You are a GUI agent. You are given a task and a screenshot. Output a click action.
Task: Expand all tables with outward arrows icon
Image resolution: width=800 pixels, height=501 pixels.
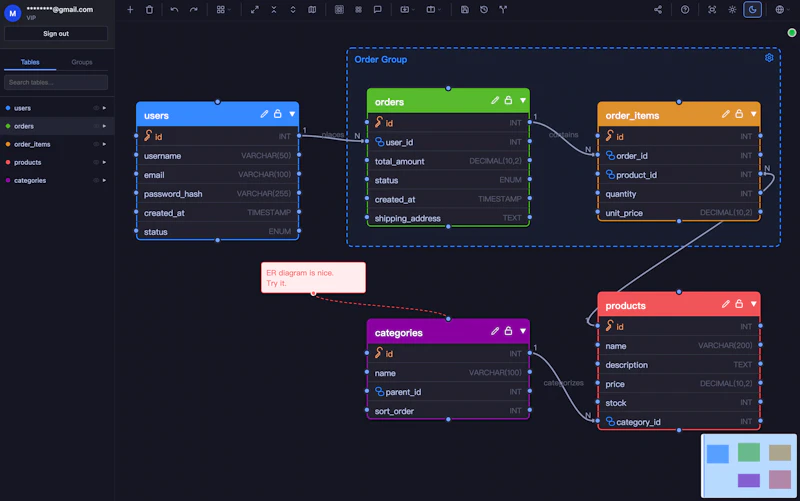[x=292, y=10]
